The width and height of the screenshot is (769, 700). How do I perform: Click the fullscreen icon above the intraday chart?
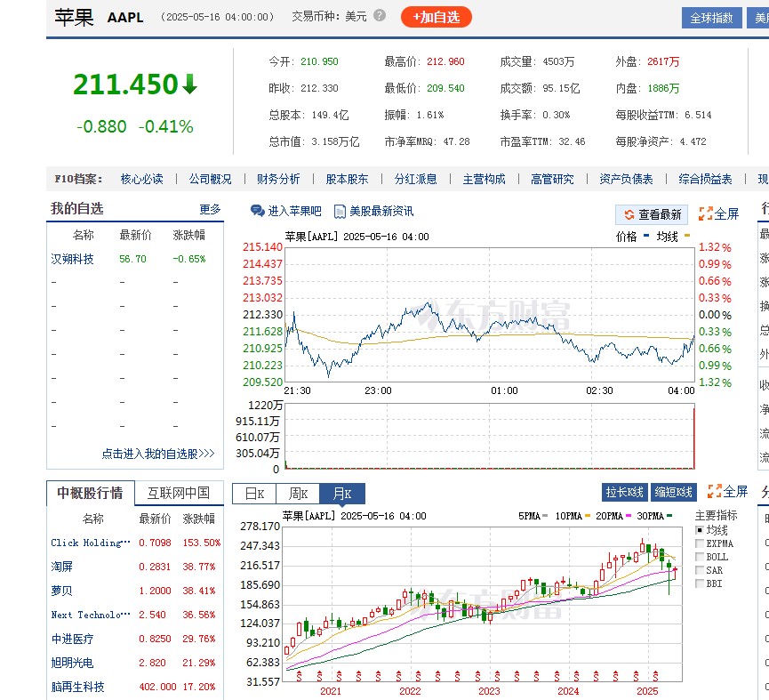[705, 213]
